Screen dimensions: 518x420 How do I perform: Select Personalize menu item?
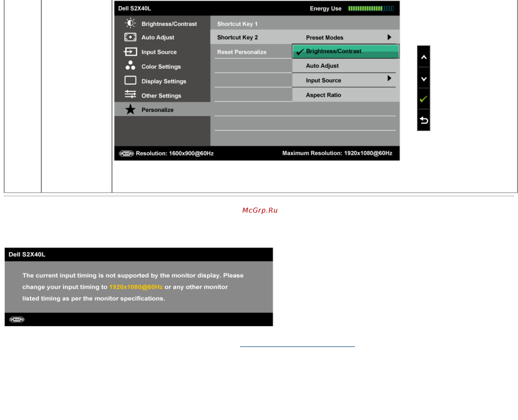pos(162,109)
